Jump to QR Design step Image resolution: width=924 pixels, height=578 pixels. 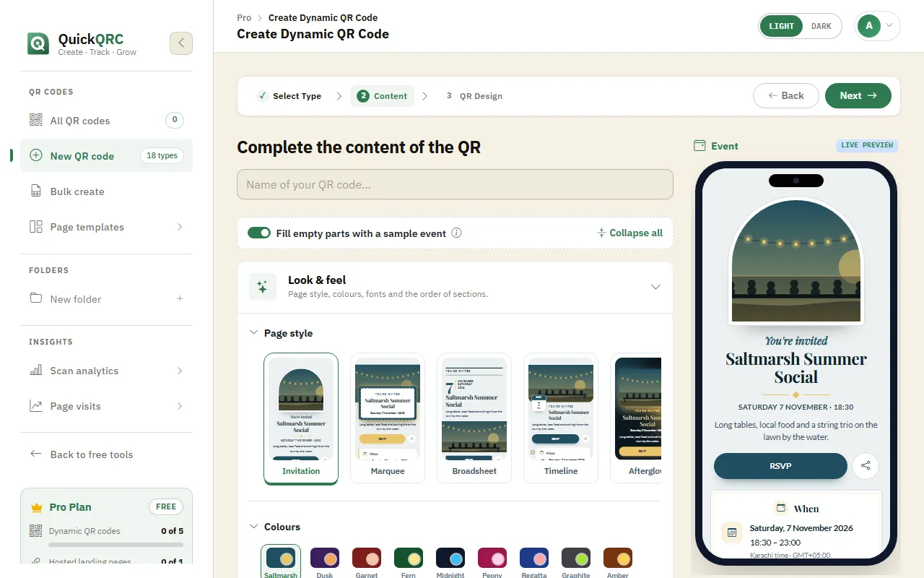click(474, 95)
